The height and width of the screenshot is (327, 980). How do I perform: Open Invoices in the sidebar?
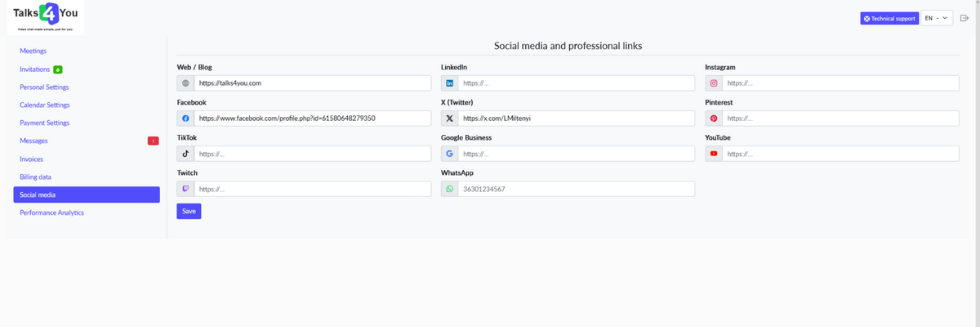tap(32, 159)
